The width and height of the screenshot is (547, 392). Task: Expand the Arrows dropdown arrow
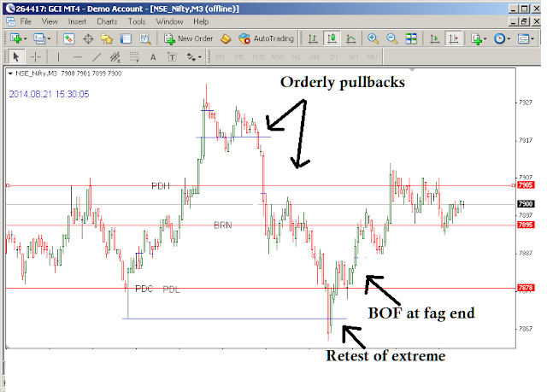199,57
